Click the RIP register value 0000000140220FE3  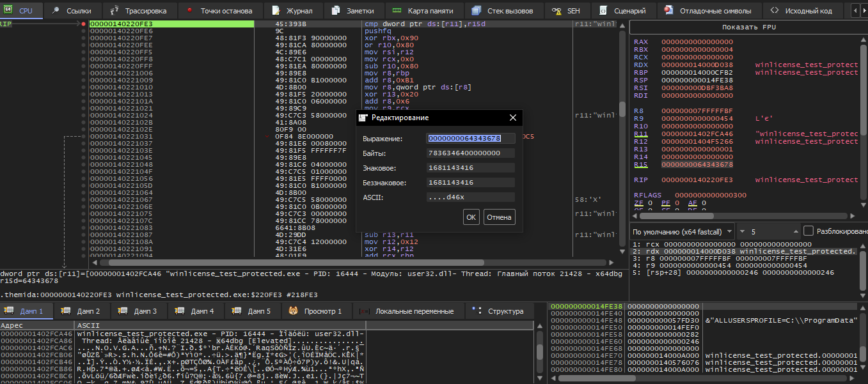(x=697, y=180)
